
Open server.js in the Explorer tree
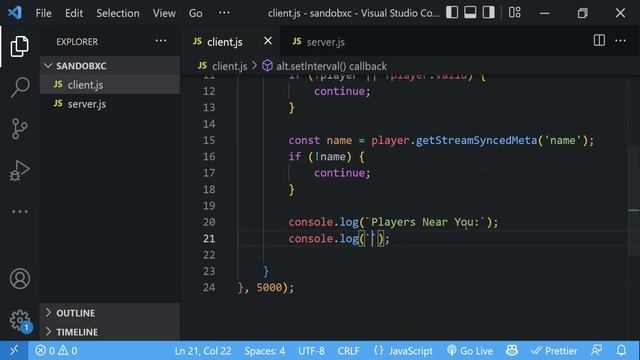pyautogui.click(x=110, y=104)
